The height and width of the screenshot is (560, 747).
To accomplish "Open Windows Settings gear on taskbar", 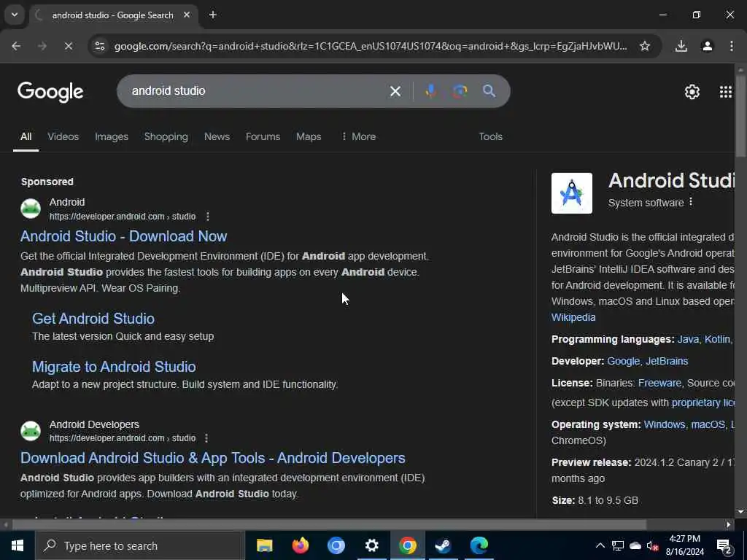I will pyautogui.click(x=371, y=545).
